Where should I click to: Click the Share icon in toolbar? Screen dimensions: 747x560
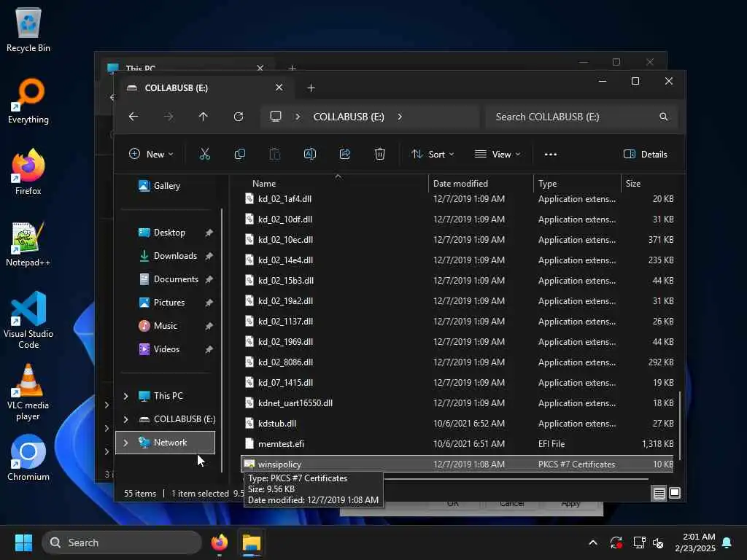(x=345, y=155)
